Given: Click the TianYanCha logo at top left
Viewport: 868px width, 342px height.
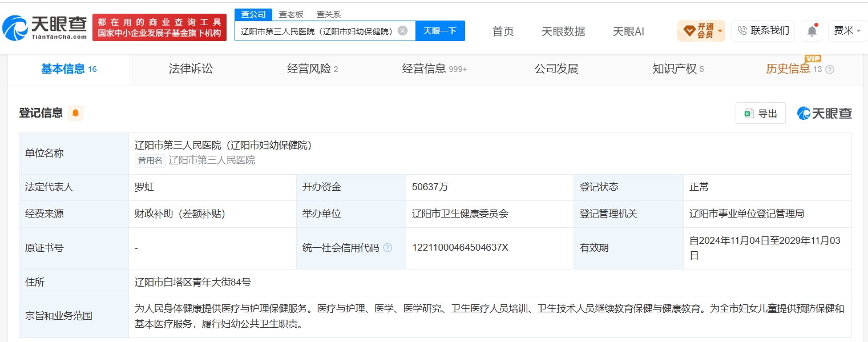Looking at the screenshot, I should (x=45, y=27).
